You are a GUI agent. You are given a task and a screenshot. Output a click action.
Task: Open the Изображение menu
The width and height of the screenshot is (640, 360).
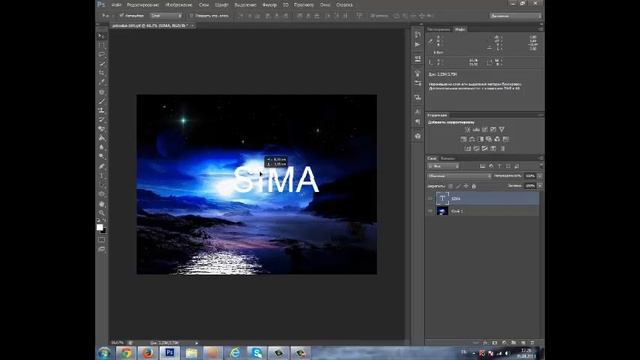pos(179,5)
